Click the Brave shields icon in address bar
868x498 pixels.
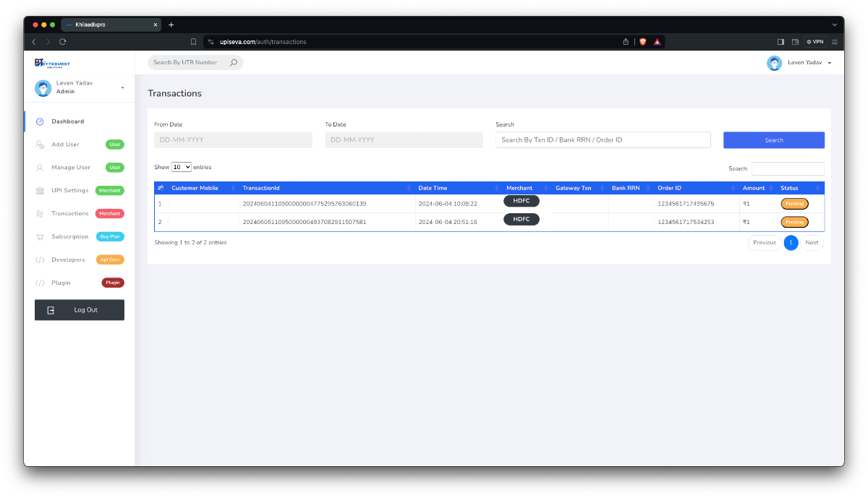(x=642, y=42)
